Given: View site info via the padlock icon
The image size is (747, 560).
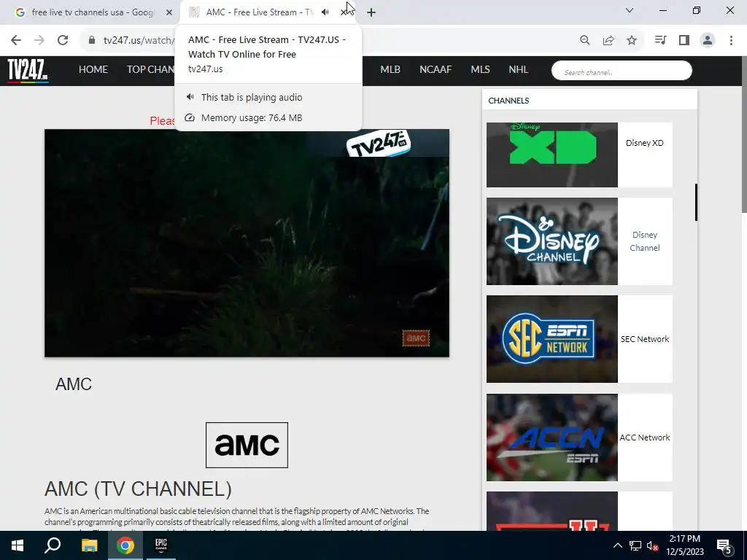Looking at the screenshot, I should coord(92,40).
